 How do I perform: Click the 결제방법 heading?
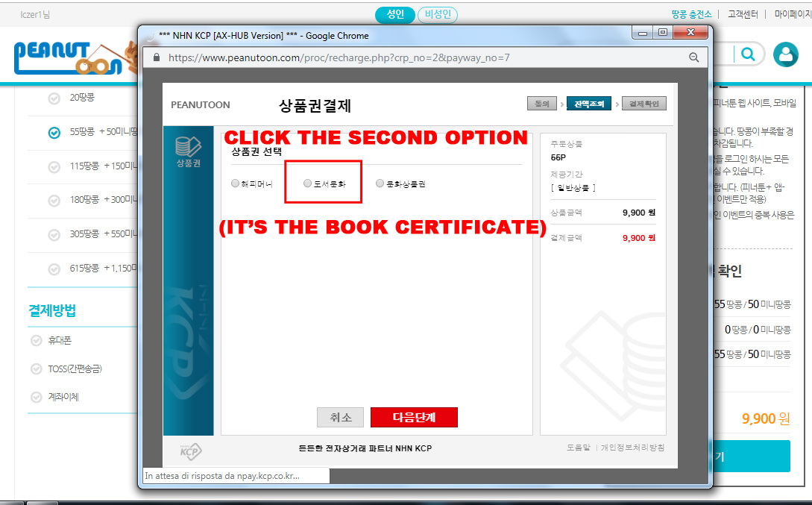pyautogui.click(x=52, y=310)
